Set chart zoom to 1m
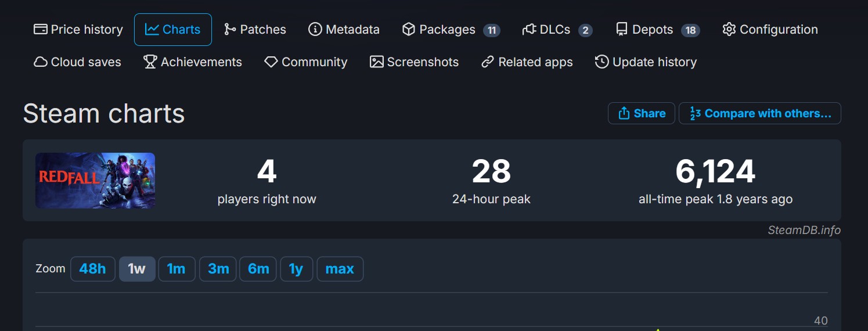 coord(177,269)
